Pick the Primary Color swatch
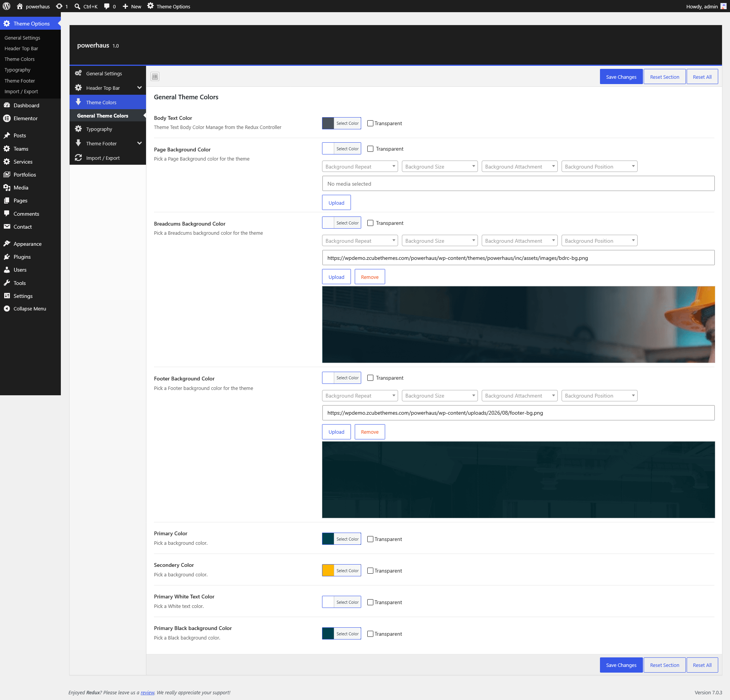Viewport: 730px width, 700px height. pyautogui.click(x=328, y=539)
